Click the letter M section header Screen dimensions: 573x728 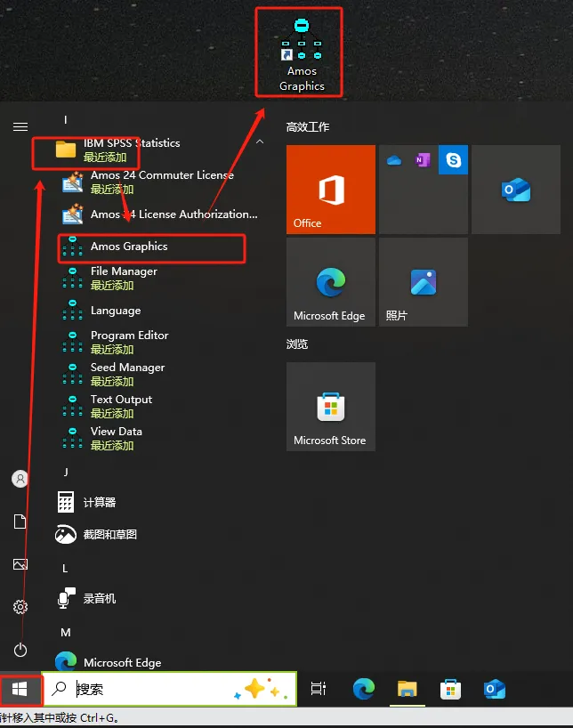66,633
